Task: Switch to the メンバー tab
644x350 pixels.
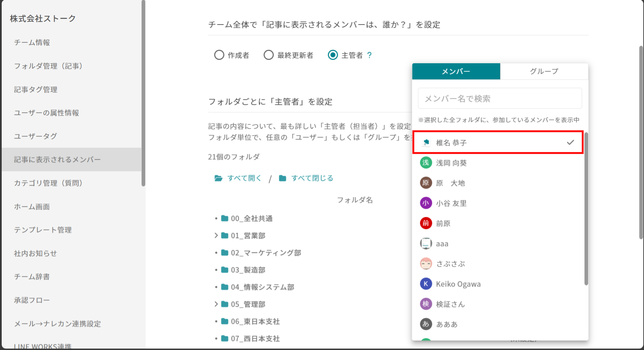Action: (456, 71)
